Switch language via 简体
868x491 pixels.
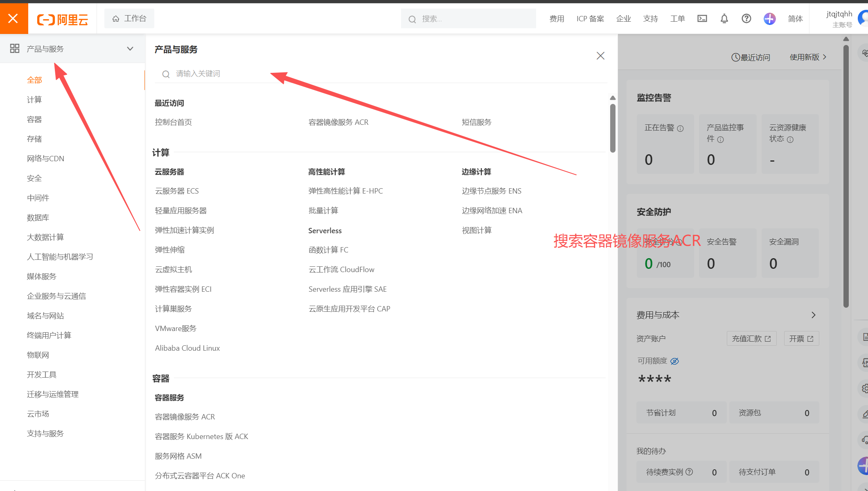(x=796, y=19)
